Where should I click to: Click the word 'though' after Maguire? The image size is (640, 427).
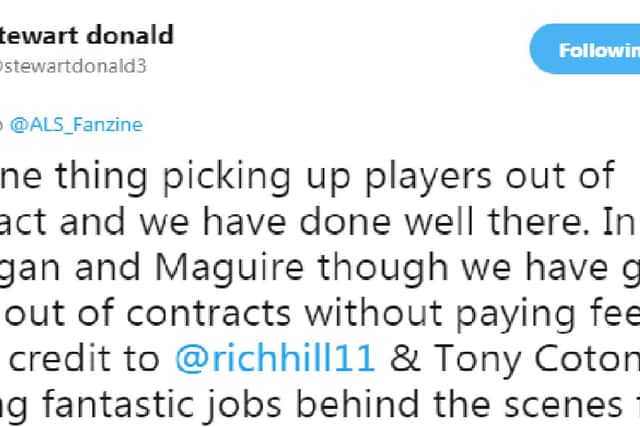383,267
